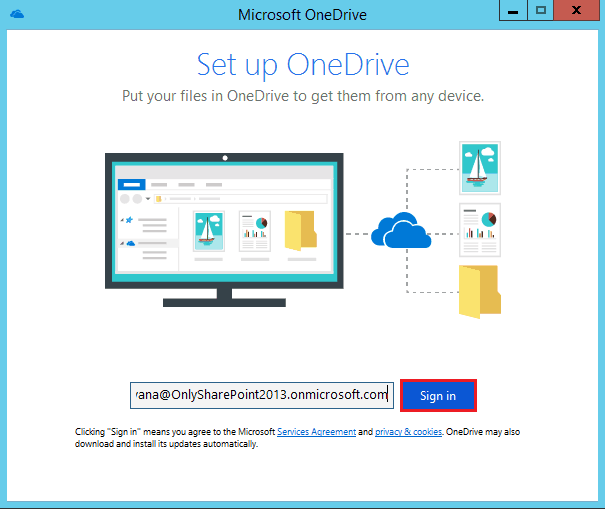Focus the email address input field
Image resolution: width=605 pixels, height=510 pixels.
[x=262, y=395]
